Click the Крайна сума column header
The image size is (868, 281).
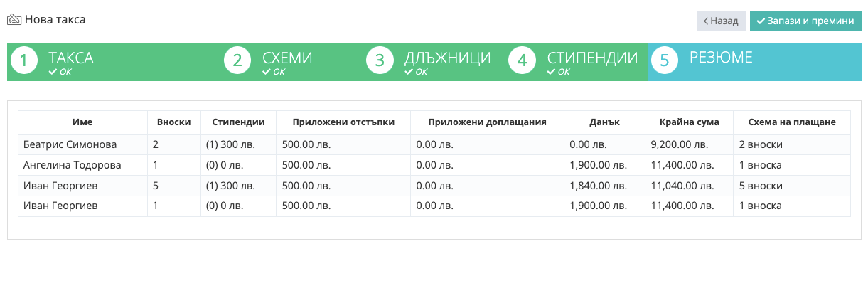pyautogui.click(x=689, y=122)
